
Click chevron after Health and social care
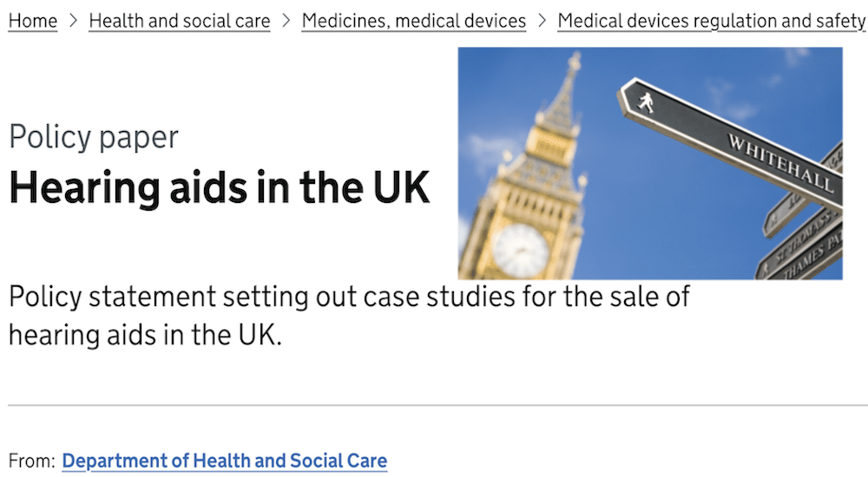pyautogui.click(x=286, y=21)
